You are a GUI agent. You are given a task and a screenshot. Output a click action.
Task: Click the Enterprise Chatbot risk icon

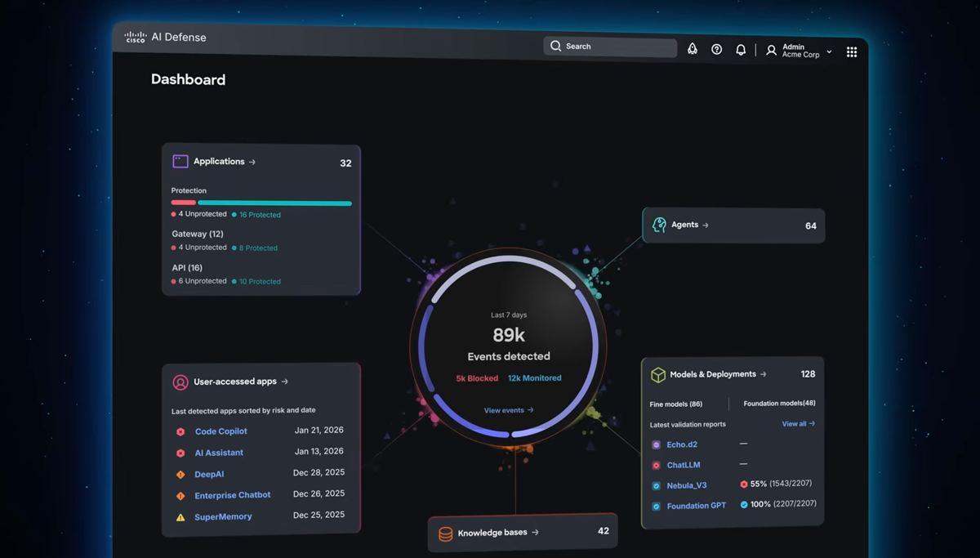(180, 495)
